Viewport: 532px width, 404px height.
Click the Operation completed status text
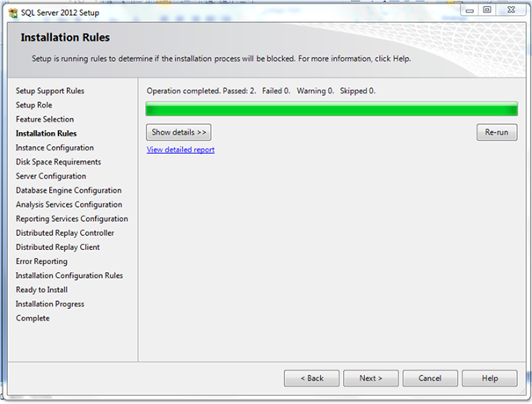point(261,91)
